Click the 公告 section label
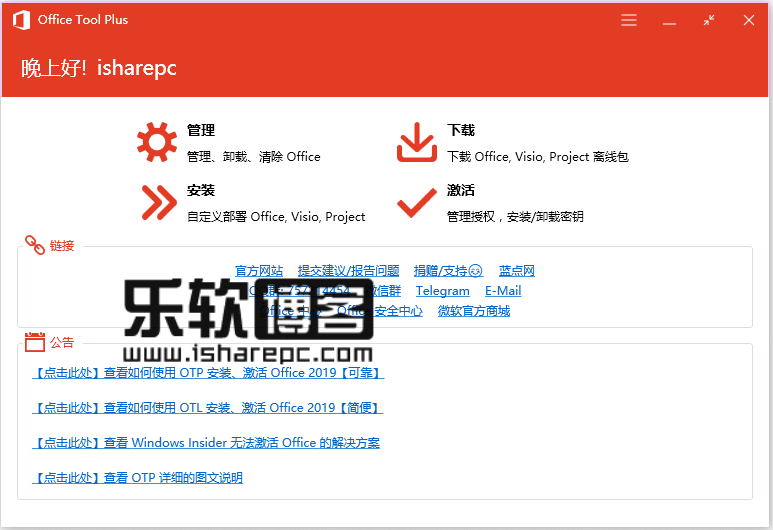The height and width of the screenshot is (530, 773). tap(62, 342)
